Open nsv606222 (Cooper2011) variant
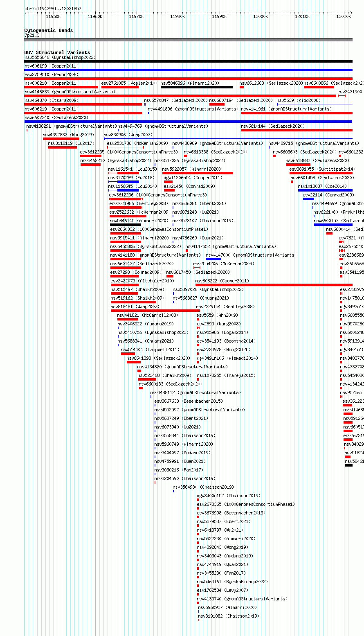 coord(222,281)
